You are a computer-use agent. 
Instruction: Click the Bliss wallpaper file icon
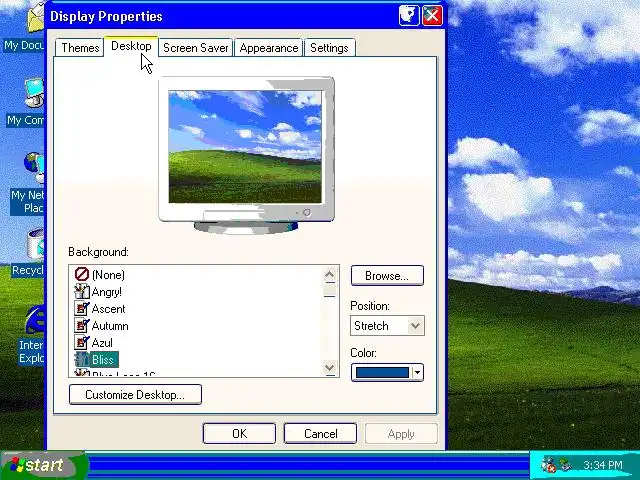82,359
